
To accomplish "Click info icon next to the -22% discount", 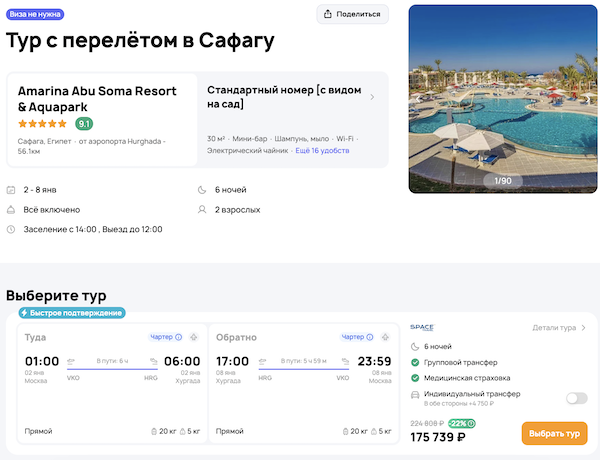I will pos(471,422).
